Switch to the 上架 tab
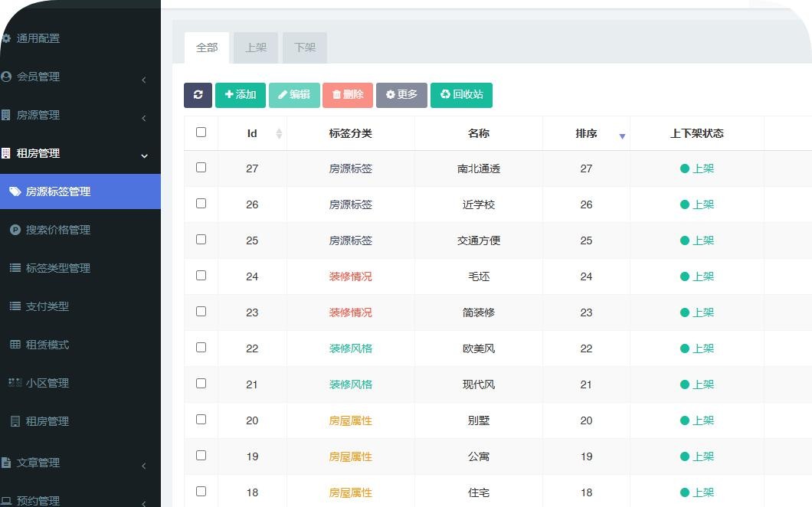812x507 pixels. [x=256, y=47]
